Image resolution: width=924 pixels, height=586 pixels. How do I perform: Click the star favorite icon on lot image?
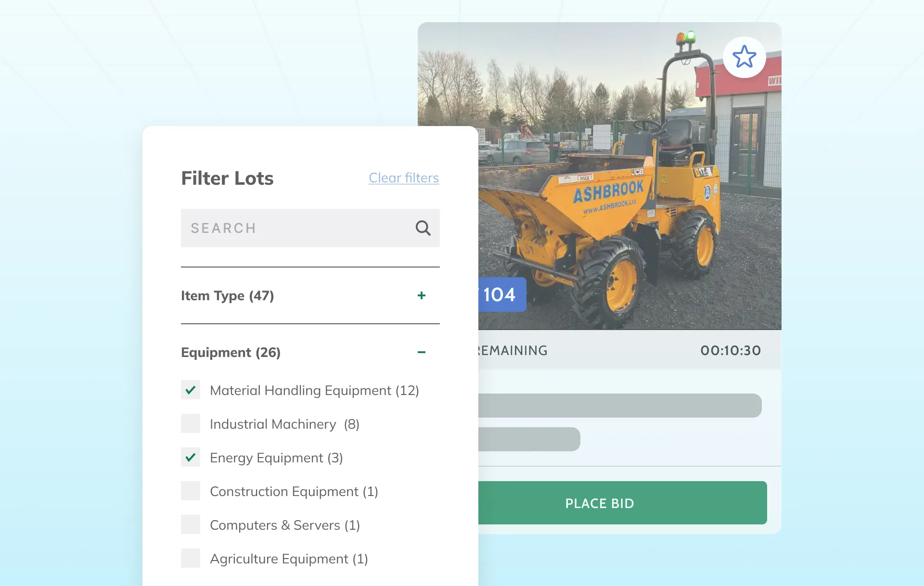[x=744, y=57]
